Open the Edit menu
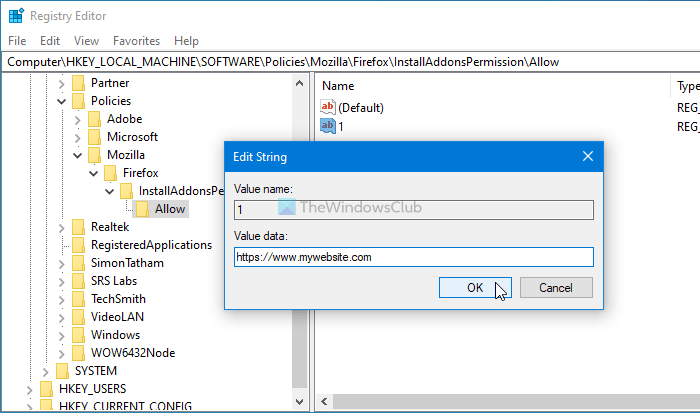Image resolution: width=700 pixels, height=413 pixels. (x=50, y=41)
